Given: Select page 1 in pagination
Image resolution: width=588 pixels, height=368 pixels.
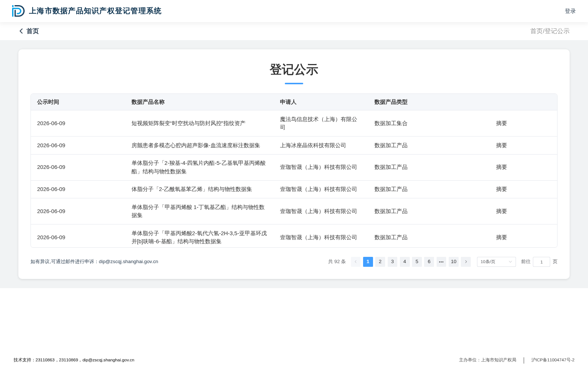Looking at the screenshot, I should (368, 262).
